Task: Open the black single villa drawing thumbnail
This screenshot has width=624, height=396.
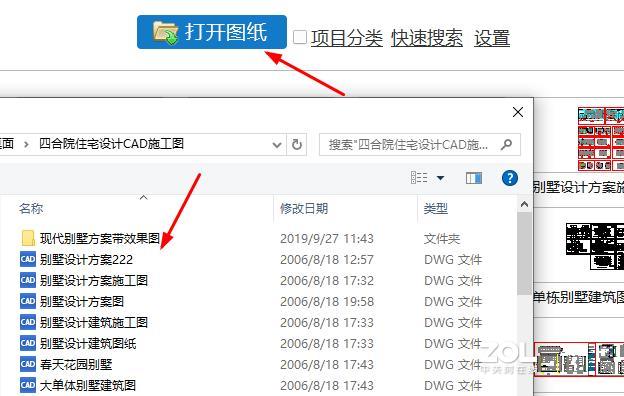Action: [x=595, y=246]
